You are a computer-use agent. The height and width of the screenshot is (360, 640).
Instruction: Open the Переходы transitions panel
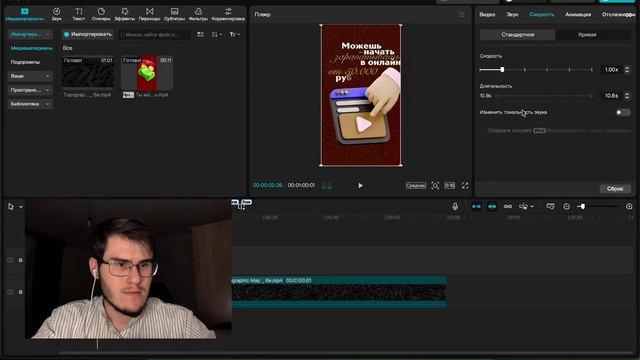149,14
